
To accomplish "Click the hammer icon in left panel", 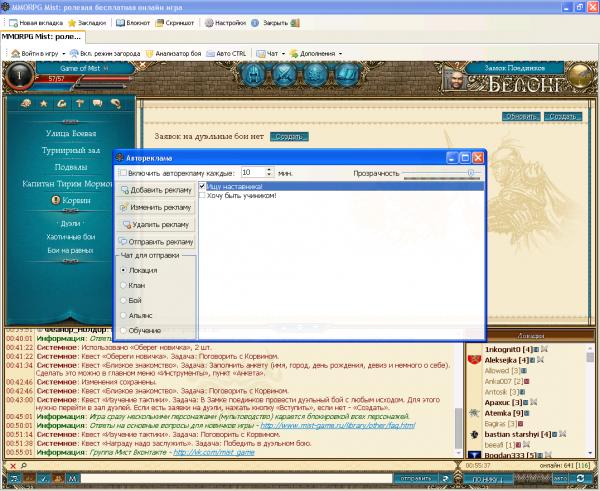I will click(x=79, y=104).
